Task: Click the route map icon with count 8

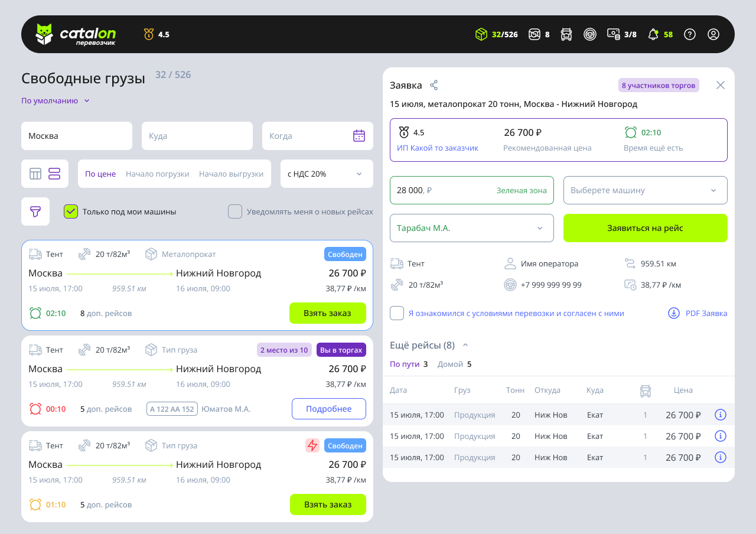Action: pos(535,34)
